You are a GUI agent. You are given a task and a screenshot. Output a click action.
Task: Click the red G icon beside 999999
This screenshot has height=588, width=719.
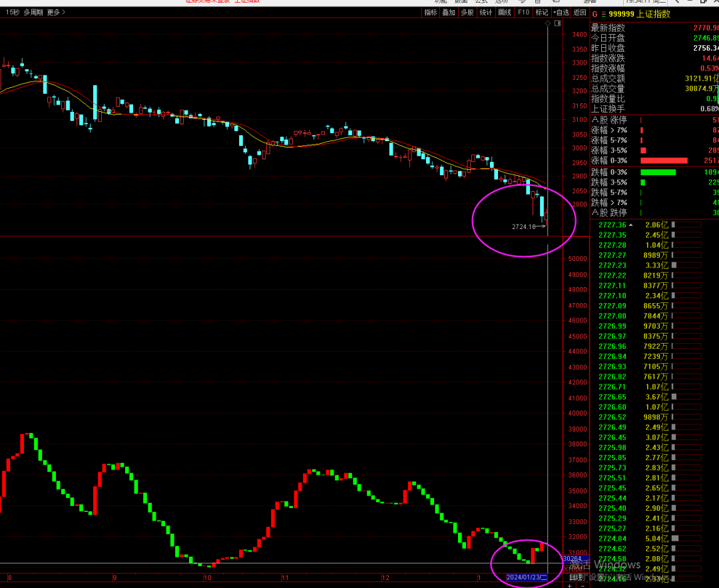pos(595,14)
